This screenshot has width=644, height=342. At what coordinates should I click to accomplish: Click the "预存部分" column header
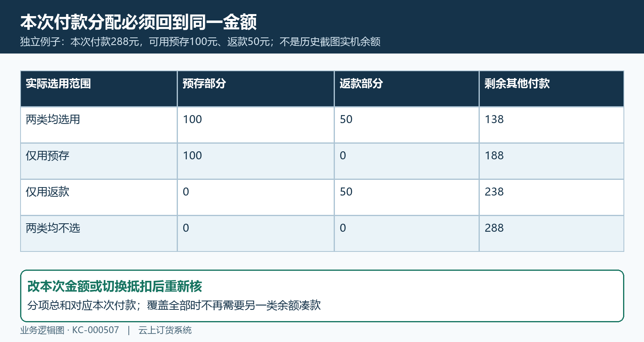204,83
